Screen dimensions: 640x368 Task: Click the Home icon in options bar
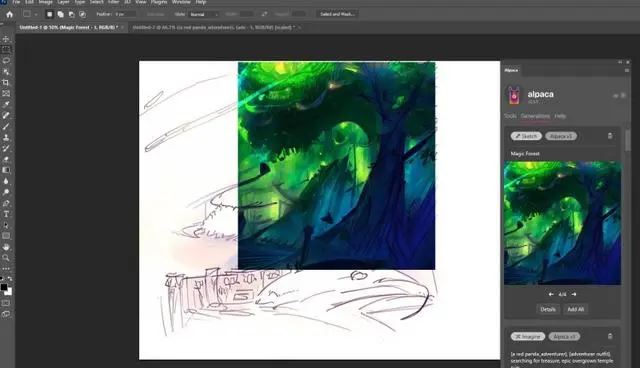[9, 14]
